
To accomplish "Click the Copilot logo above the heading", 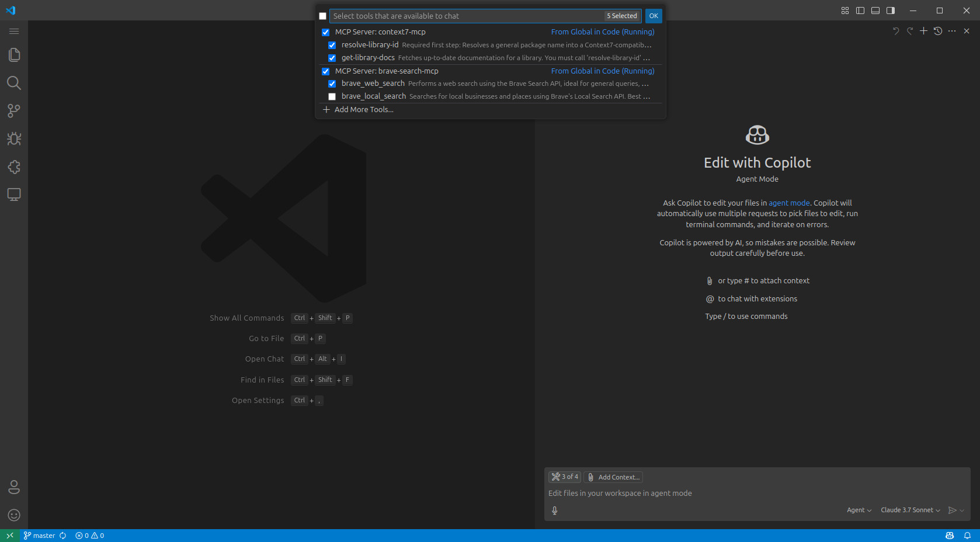I will 757,135.
